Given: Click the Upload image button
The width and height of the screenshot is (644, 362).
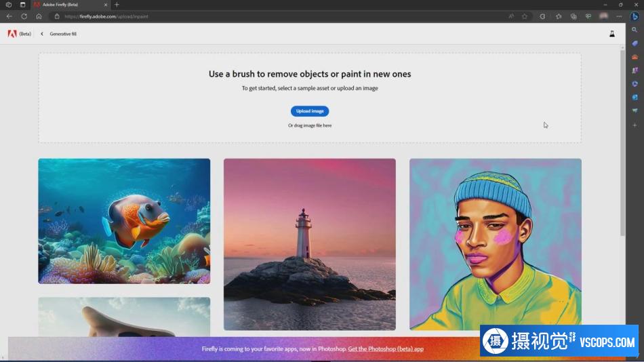Looking at the screenshot, I should (310, 111).
